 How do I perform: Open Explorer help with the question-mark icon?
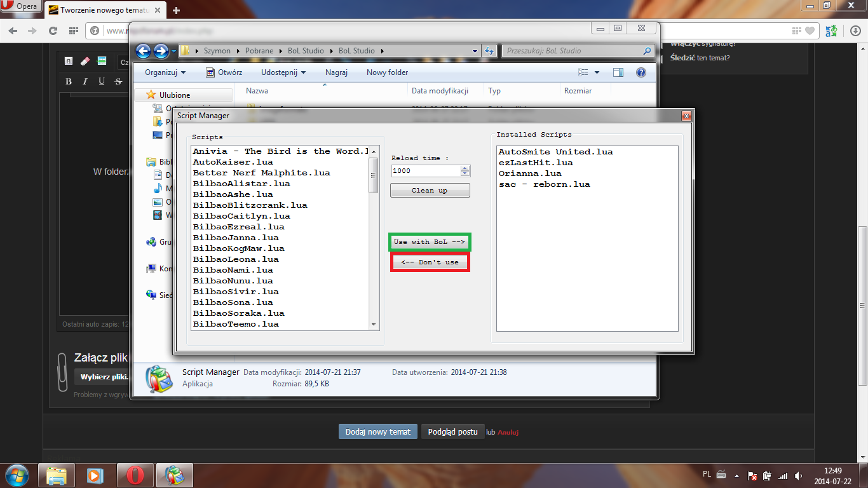(x=641, y=72)
